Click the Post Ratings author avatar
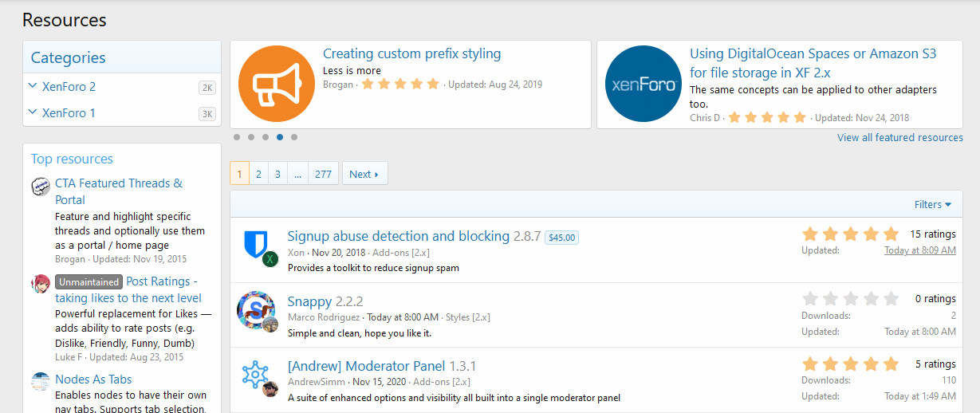The height and width of the screenshot is (413, 980). [x=41, y=284]
